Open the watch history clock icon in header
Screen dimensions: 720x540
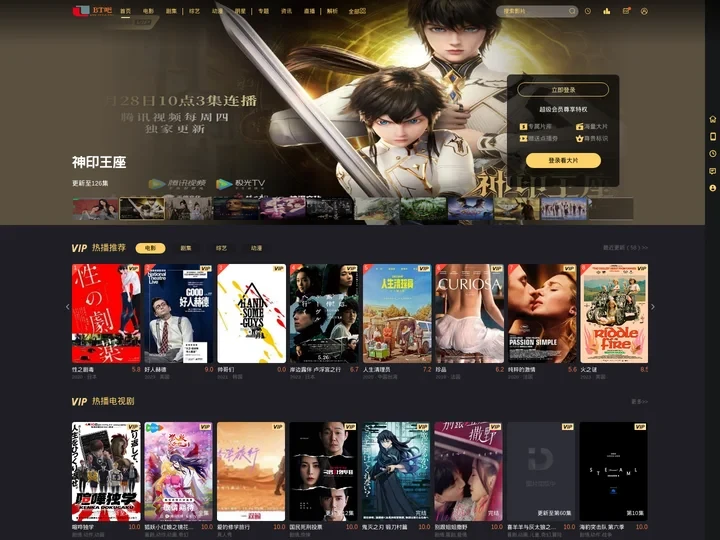[x=588, y=11]
